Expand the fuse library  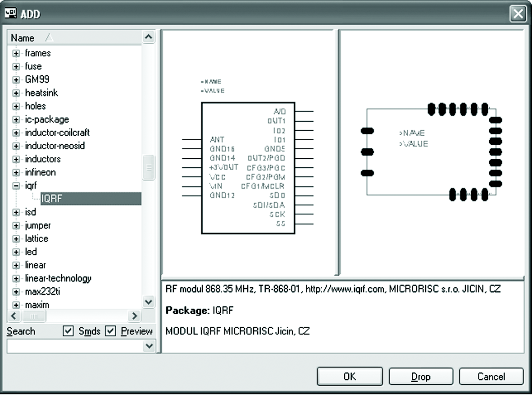coord(16,67)
